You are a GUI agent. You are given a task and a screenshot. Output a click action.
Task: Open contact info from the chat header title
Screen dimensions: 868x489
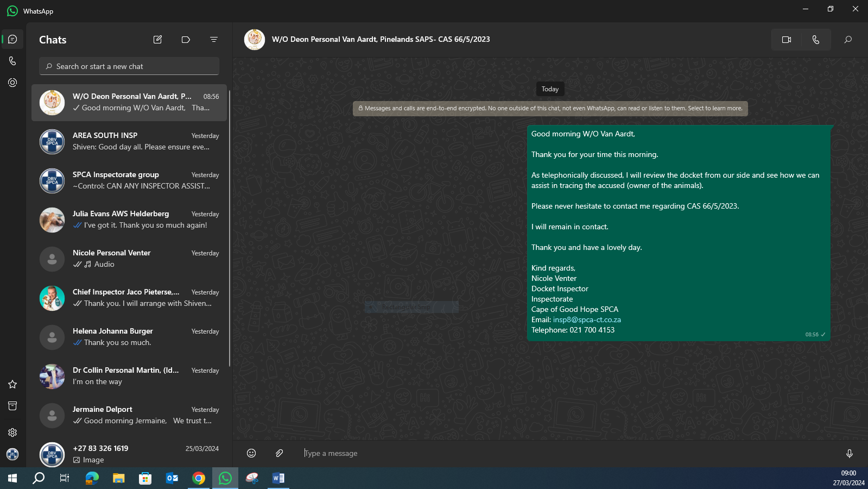click(x=381, y=39)
